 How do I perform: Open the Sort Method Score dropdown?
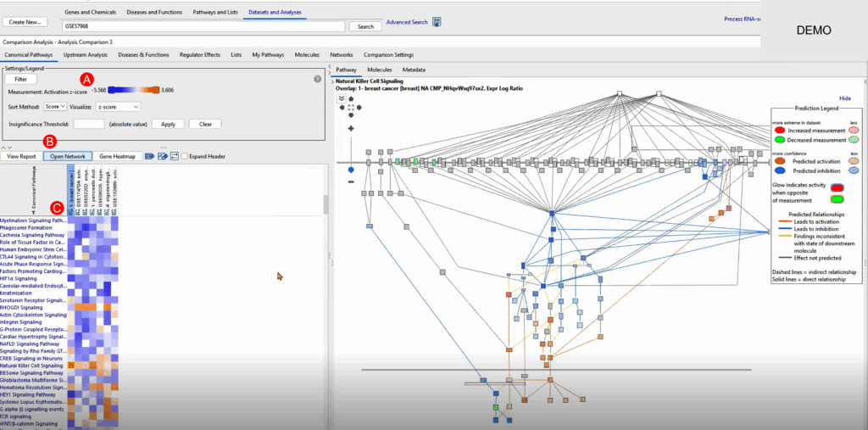coord(55,106)
